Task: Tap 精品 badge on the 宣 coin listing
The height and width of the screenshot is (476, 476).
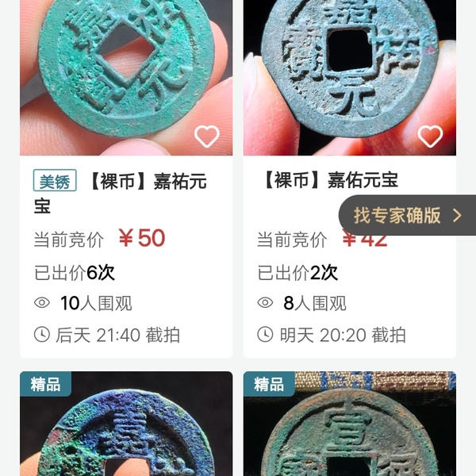Action: [269, 384]
